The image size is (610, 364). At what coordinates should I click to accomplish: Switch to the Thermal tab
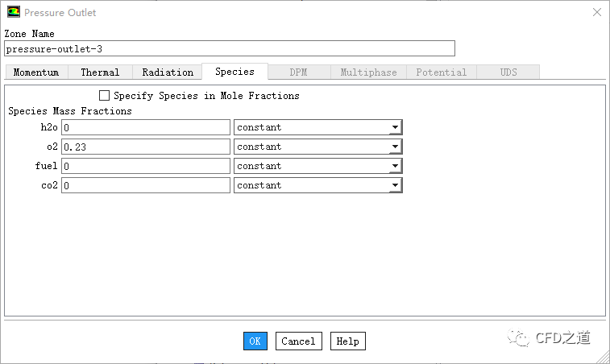[x=101, y=72]
